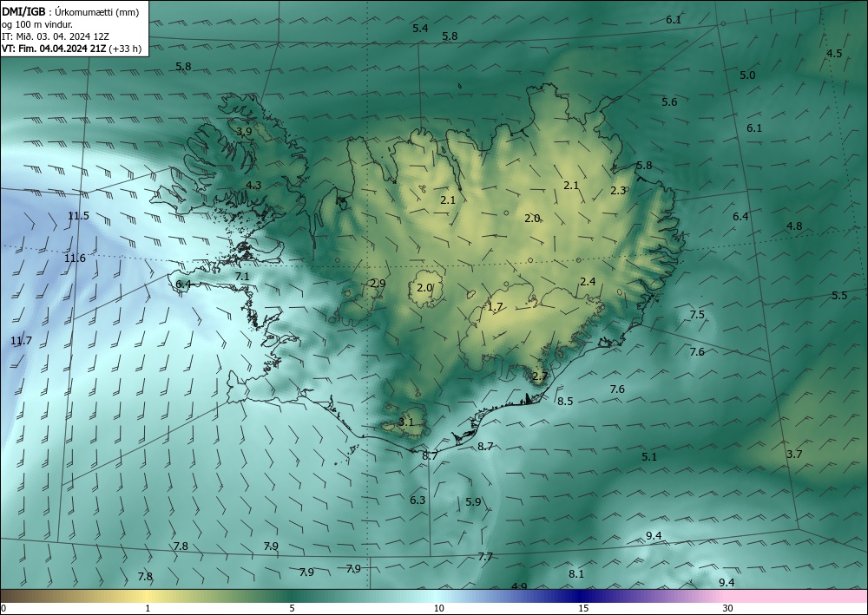Click the subtitle 'og 100 m vindur.'

click(x=37, y=24)
